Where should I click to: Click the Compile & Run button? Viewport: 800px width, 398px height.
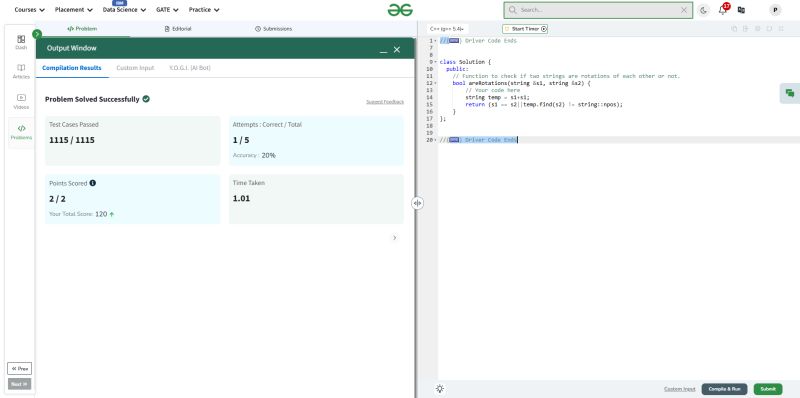coord(724,389)
